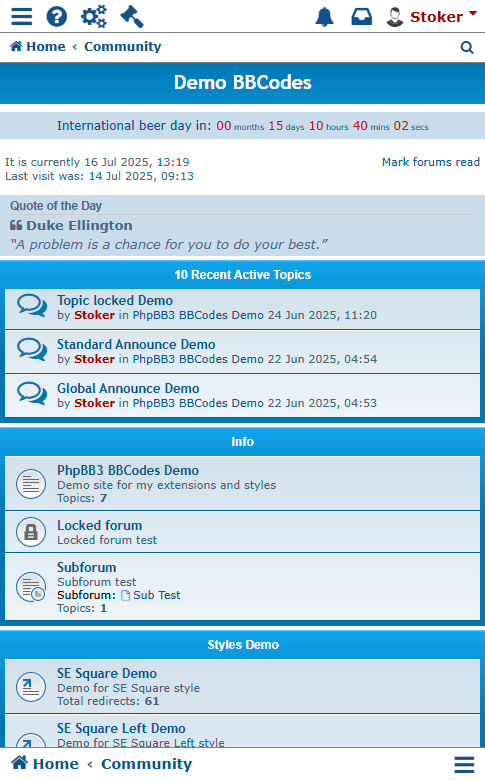Viewport: 485px width, 781px height.
Task: Click the SE Square Demo redirect icon
Action: click(x=31, y=687)
